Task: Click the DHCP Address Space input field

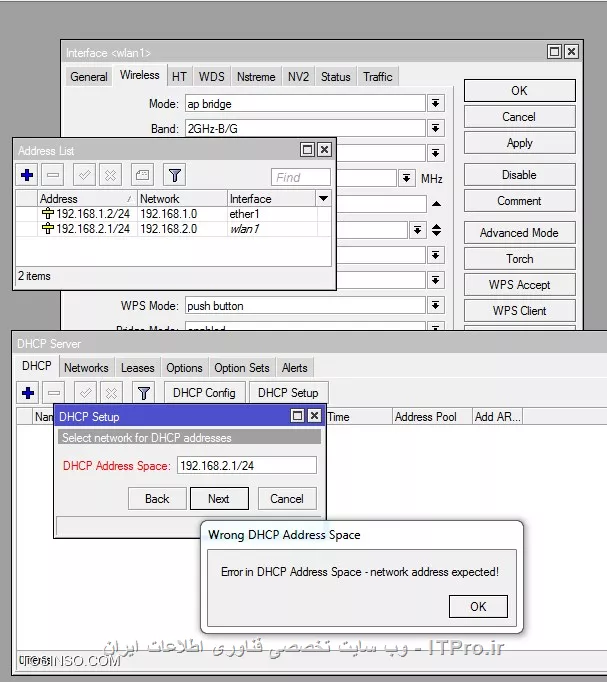Action: 247,465
